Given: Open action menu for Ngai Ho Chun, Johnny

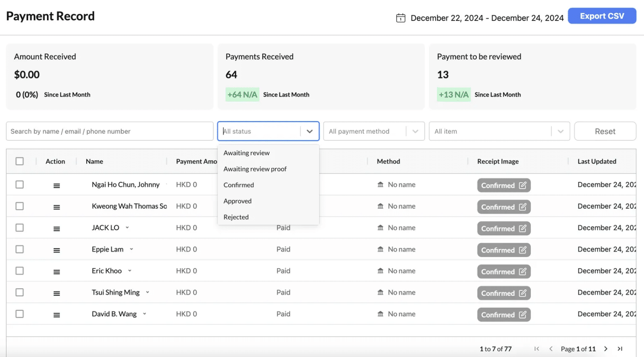Looking at the screenshot, I should click(57, 185).
